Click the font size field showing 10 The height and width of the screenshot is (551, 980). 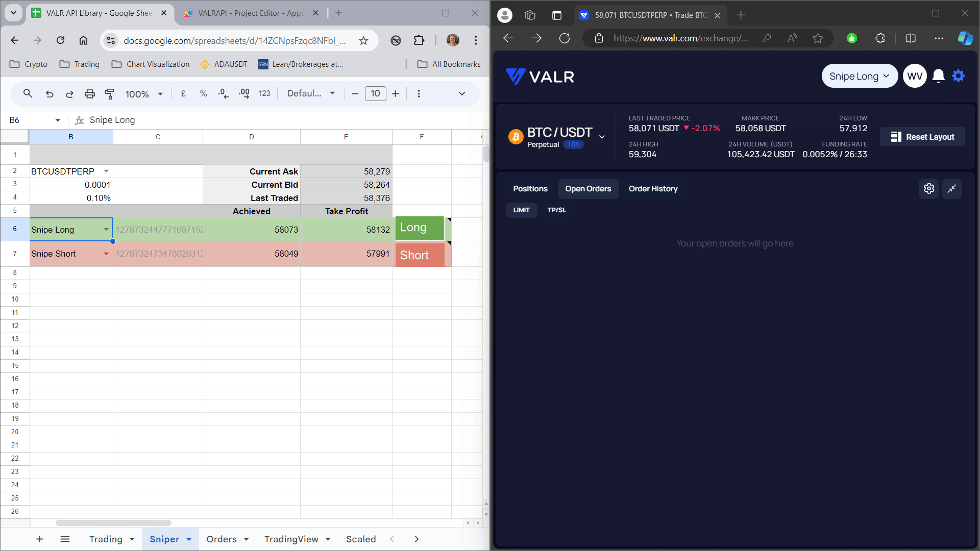pos(375,94)
